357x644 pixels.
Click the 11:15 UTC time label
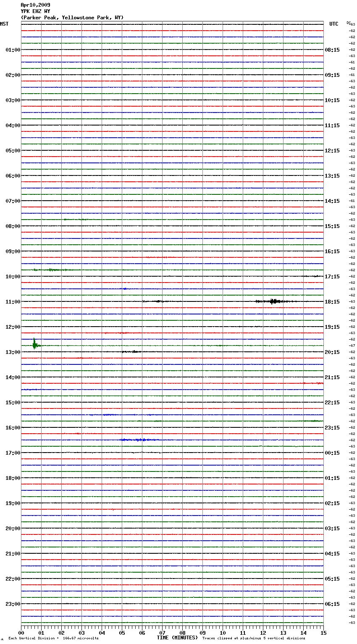pyautogui.click(x=332, y=126)
